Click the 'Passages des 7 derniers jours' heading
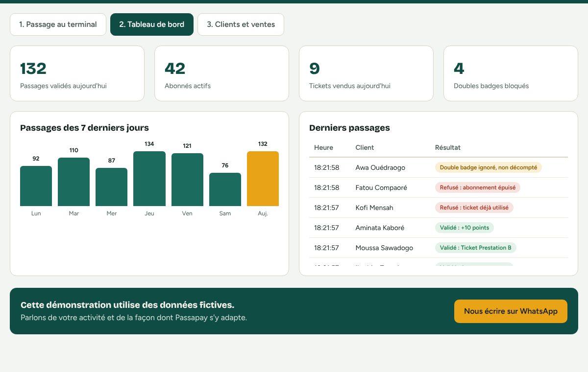Screen dimensions: 588x372 84,128
